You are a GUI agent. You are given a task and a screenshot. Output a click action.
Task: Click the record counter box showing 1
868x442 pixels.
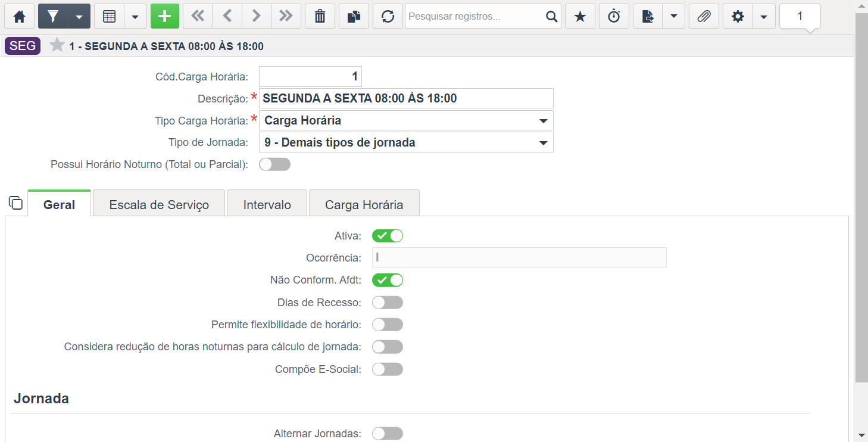coord(800,16)
